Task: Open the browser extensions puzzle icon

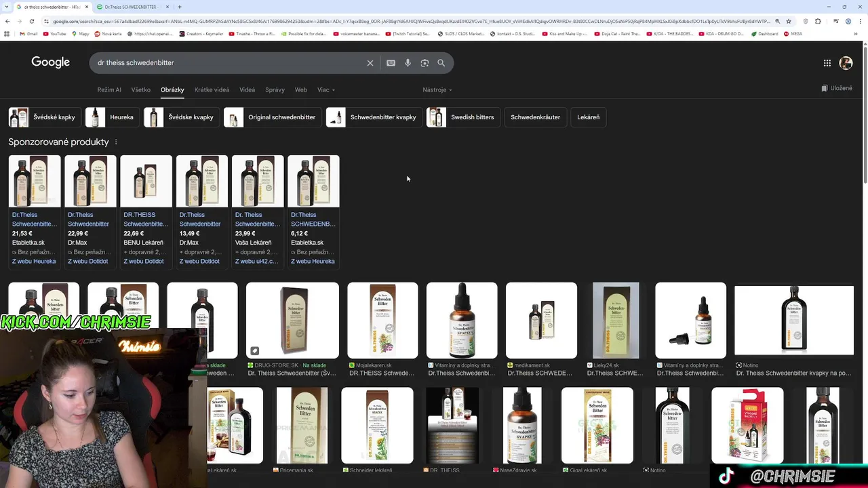Action: pyautogui.click(x=818, y=21)
